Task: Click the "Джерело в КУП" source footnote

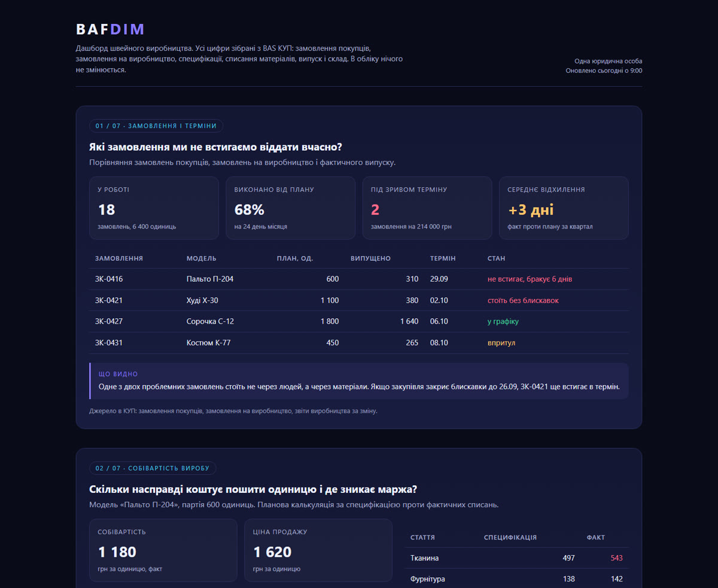Action: [233, 411]
